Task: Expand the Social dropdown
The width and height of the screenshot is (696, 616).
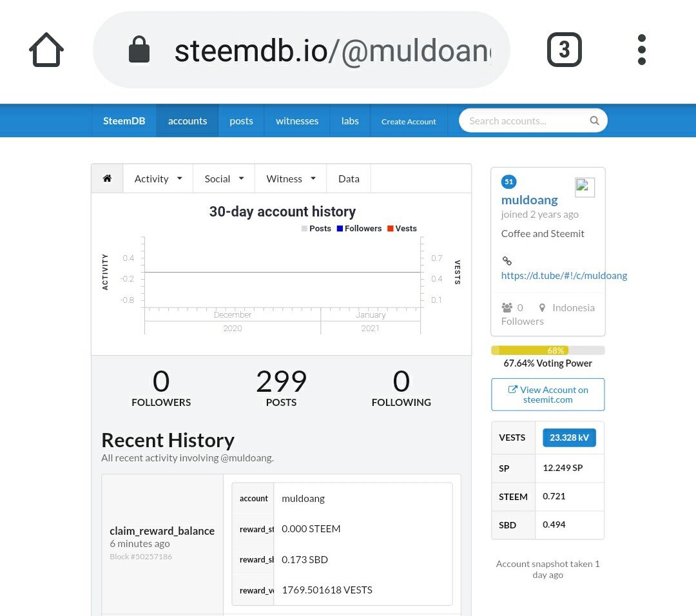Action: (x=224, y=178)
